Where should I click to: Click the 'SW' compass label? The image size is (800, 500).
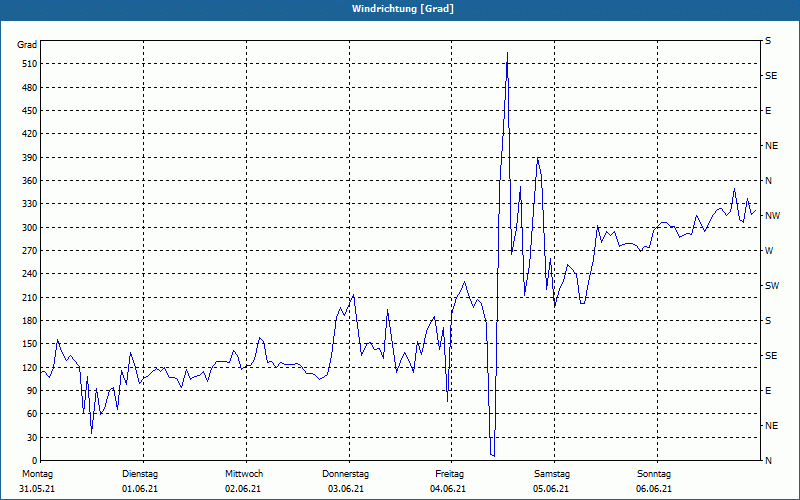(772, 286)
